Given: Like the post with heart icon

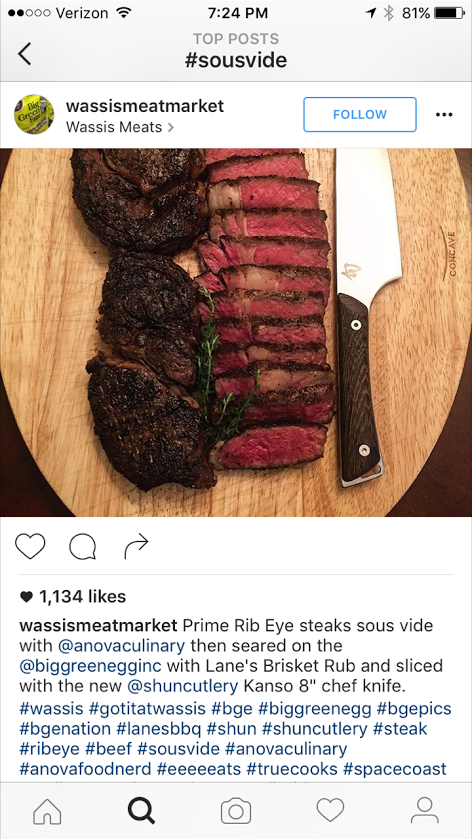Looking at the screenshot, I should (30, 546).
